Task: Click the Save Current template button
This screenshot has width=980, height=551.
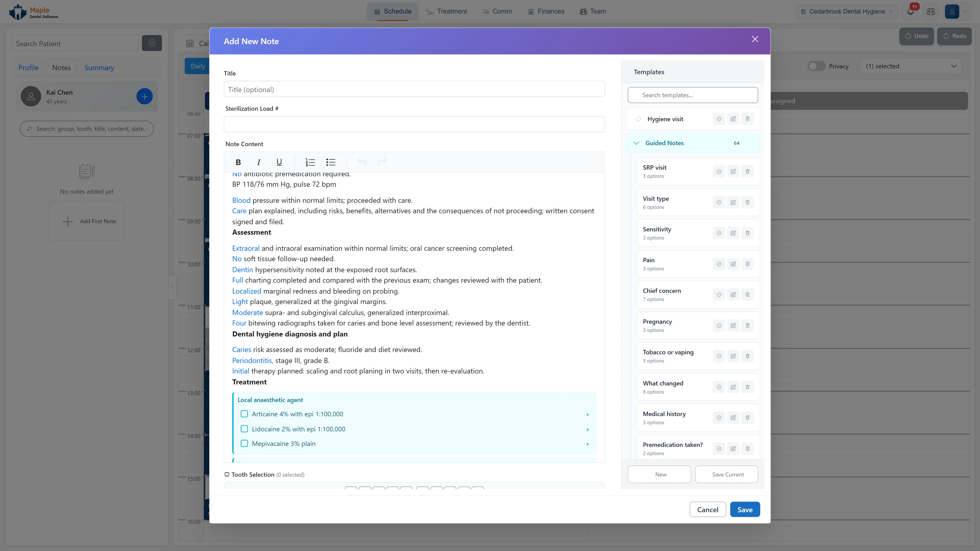Action: coord(727,474)
